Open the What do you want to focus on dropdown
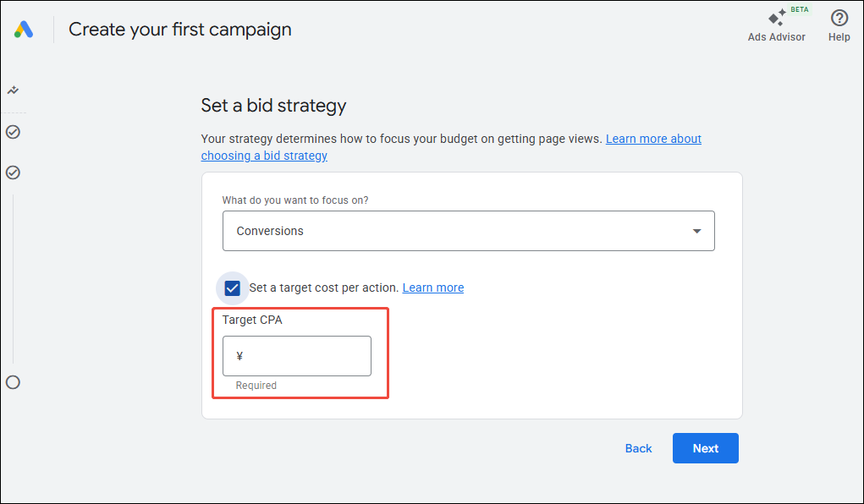Image resolution: width=864 pixels, height=504 pixels. pyautogui.click(x=468, y=230)
